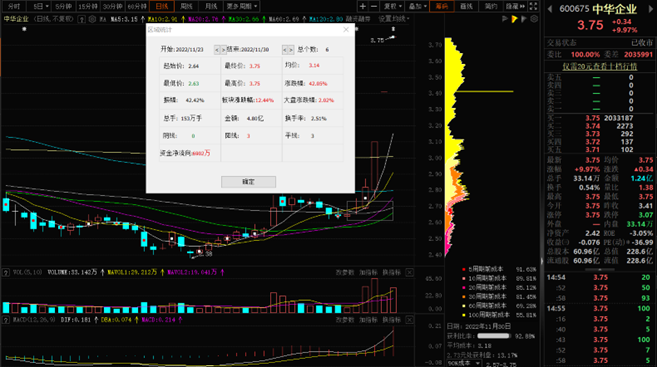Zoom in chart with plus icon
This screenshot has height=367, width=657.
tap(363, 6)
